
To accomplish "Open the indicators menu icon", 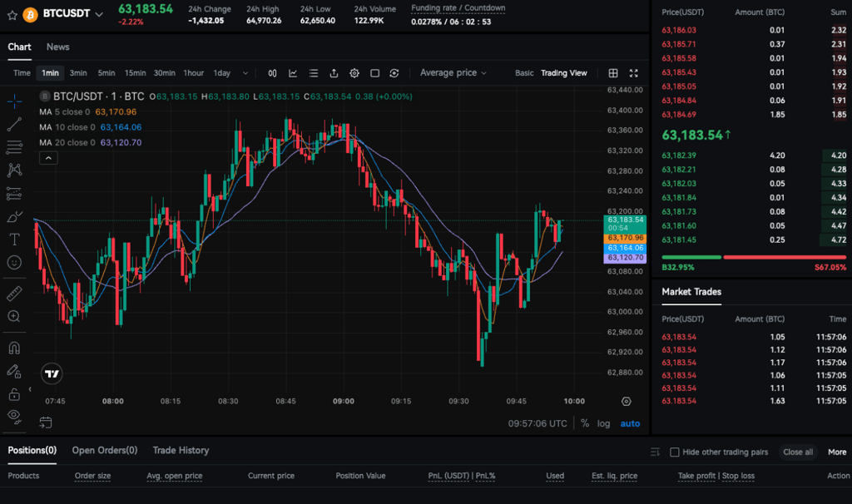I will click(293, 73).
